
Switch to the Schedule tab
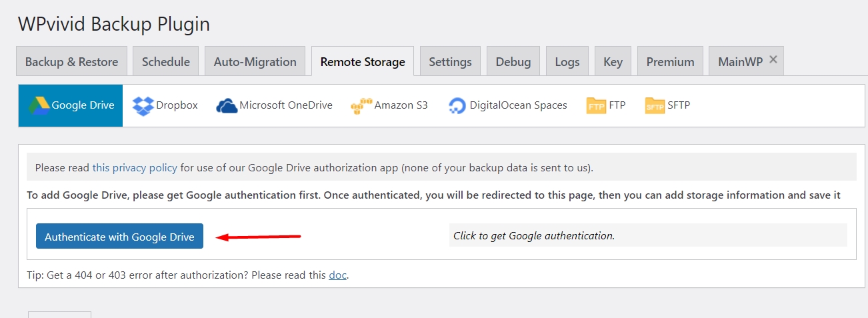(x=166, y=61)
